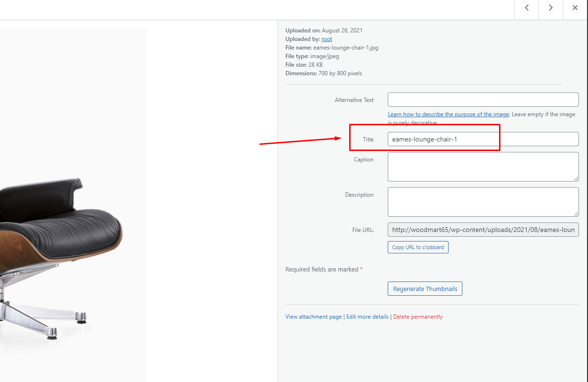This screenshot has width=588, height=382.
Task: Grab the Description textarea resize handle
Action: 576,213
